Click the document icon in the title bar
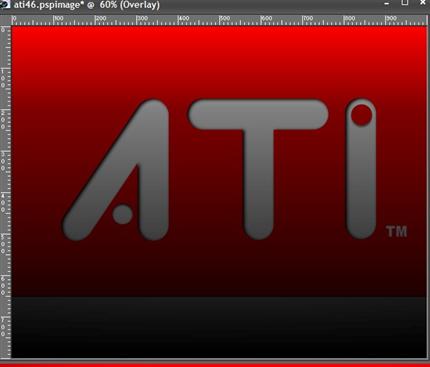 click(5, 4)
